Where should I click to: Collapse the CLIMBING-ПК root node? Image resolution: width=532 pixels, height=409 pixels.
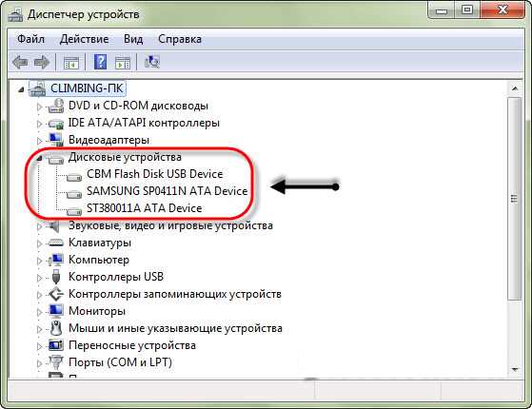tap(21, 89)
